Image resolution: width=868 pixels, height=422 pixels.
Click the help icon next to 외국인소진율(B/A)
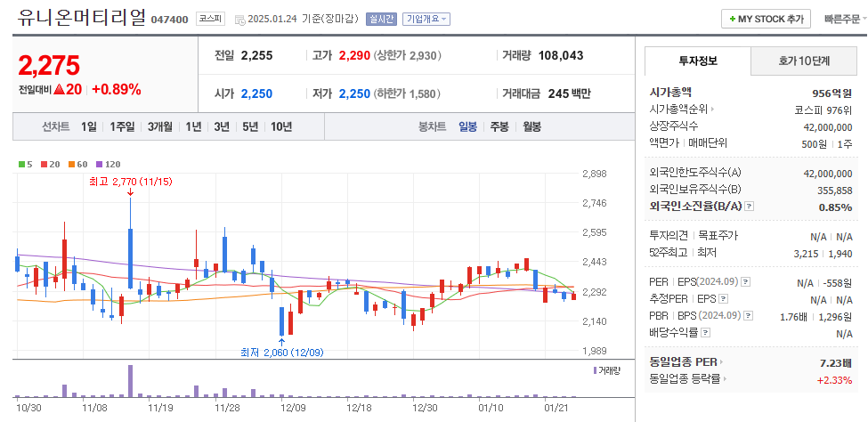pyautogui.click(x=749, y=206)
